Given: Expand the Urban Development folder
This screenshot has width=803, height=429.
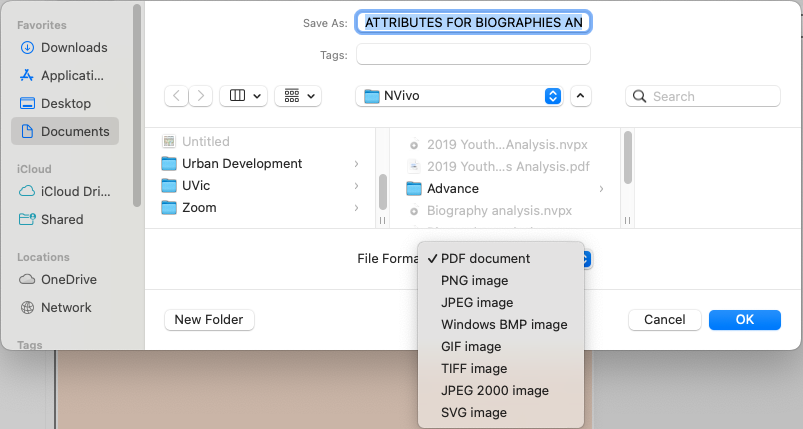Looking at the screenshot, I should coord(241,164).
